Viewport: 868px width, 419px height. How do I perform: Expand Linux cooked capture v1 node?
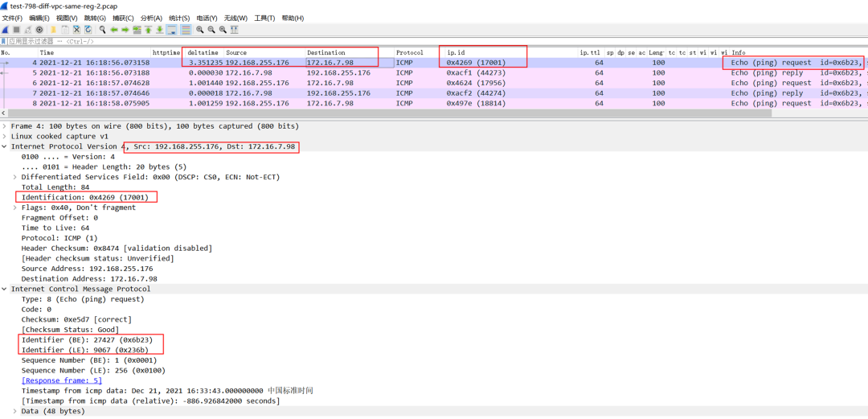5,137
